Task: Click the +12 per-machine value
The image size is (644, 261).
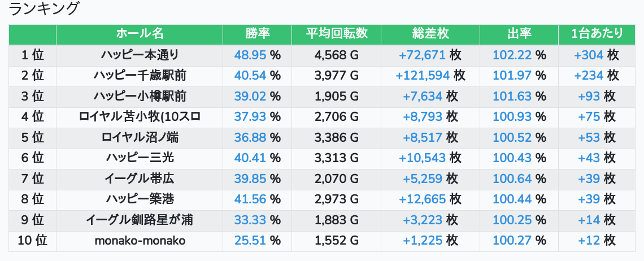Action: tap(588, 241)
